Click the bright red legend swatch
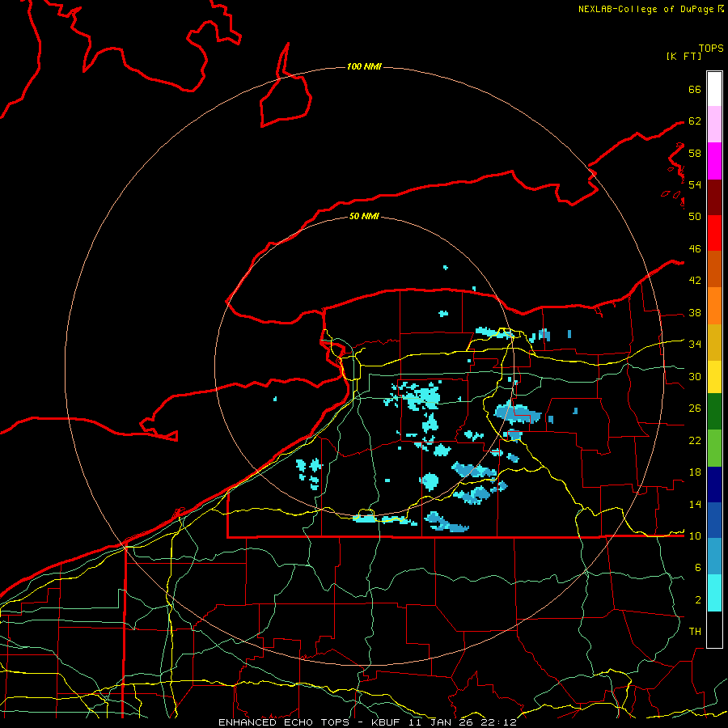The width and height of the screenshot is (728, 728). (x=714, y=233)
